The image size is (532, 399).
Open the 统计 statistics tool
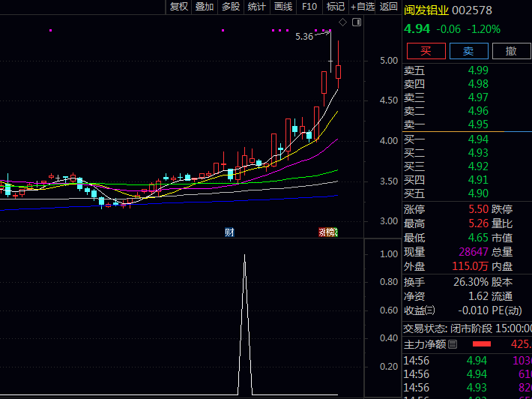257,7
